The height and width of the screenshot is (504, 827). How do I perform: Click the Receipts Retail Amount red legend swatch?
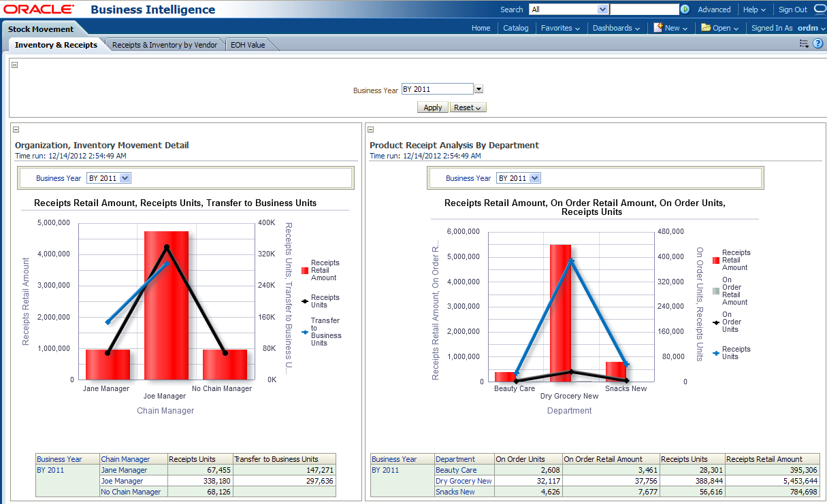tap(305, 271)
